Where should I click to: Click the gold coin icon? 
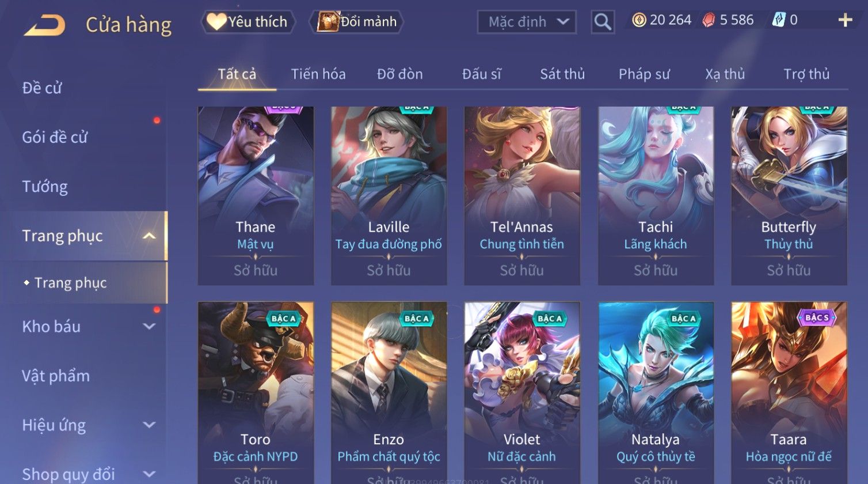tap(639, 20)
